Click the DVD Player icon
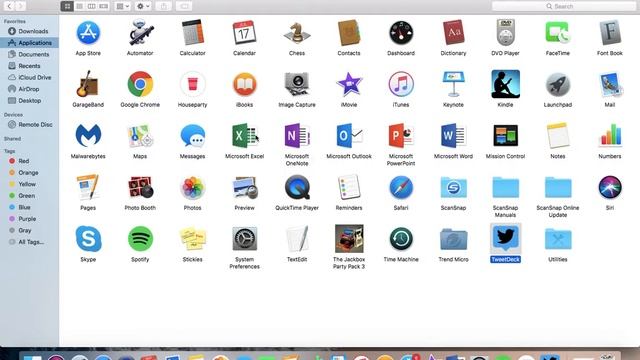This screenshot has width=640, height=360. click(x=505, y=33)
